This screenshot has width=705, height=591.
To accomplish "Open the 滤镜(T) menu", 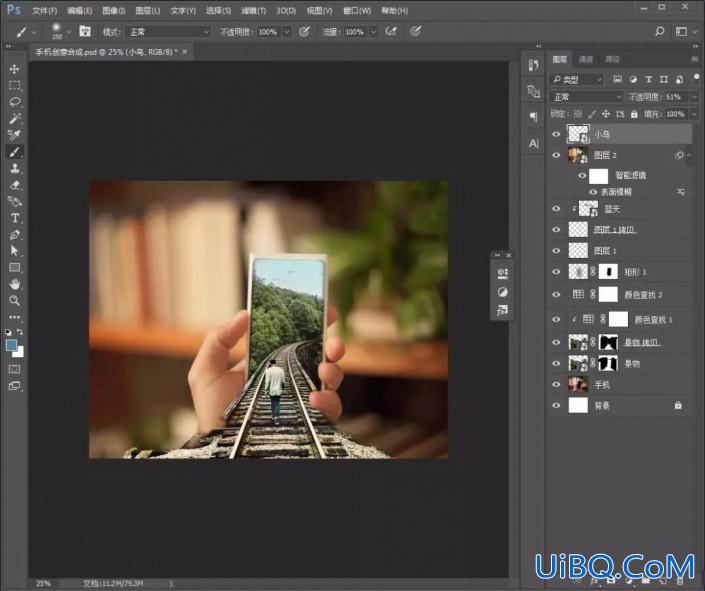I will click(x=254, y=10).
